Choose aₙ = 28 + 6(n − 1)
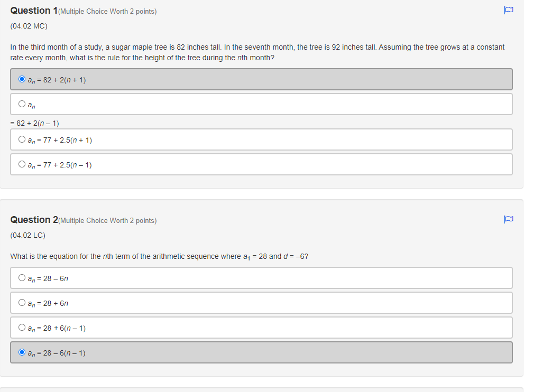534x392 pixels. tap(22, 327)
